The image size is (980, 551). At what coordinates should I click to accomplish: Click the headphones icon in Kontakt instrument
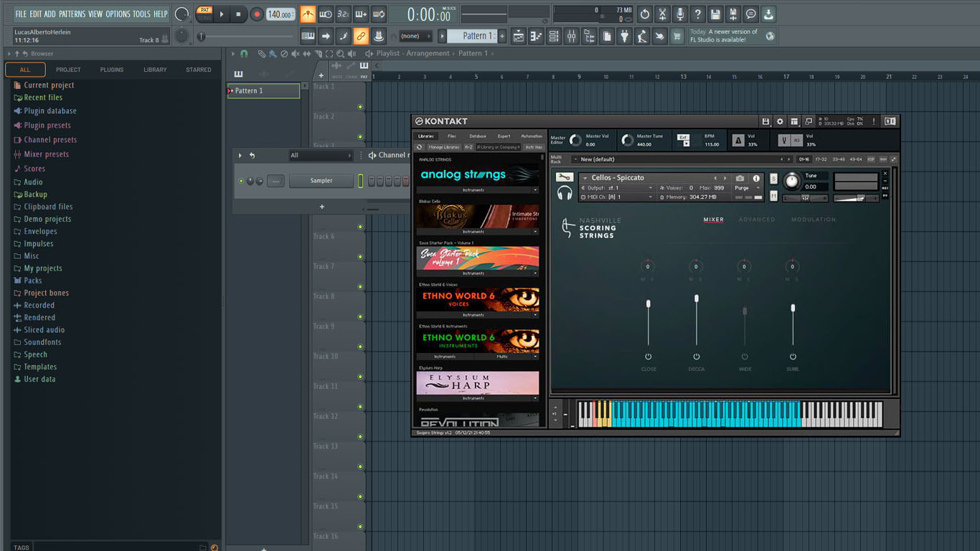(565, 192)
